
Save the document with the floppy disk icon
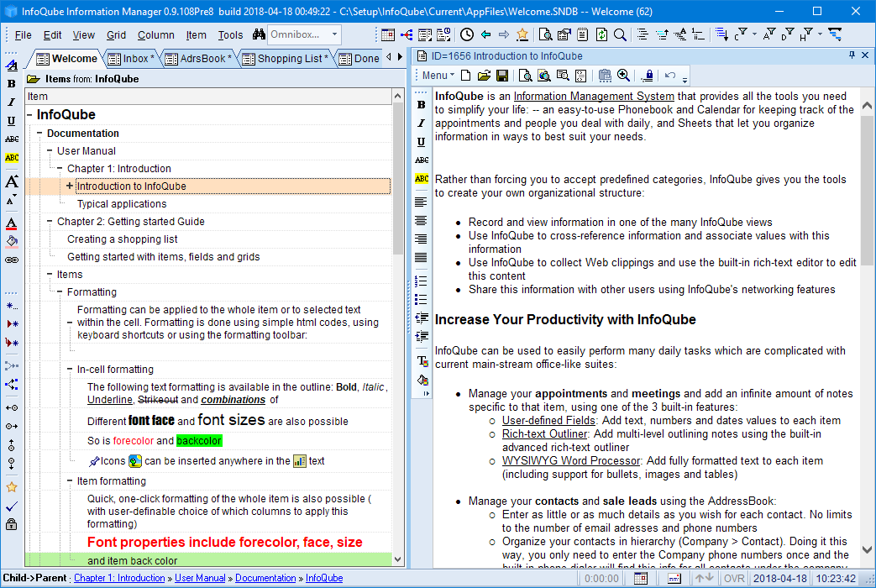pyautogui.click(x=502, y=76)
